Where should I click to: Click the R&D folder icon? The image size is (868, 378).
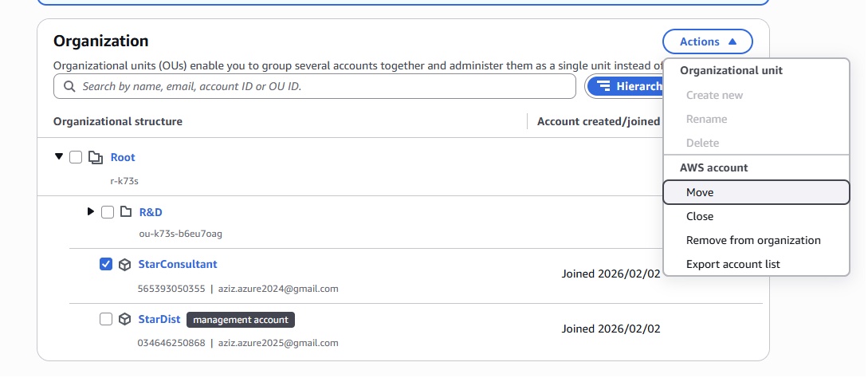[125, 212]
